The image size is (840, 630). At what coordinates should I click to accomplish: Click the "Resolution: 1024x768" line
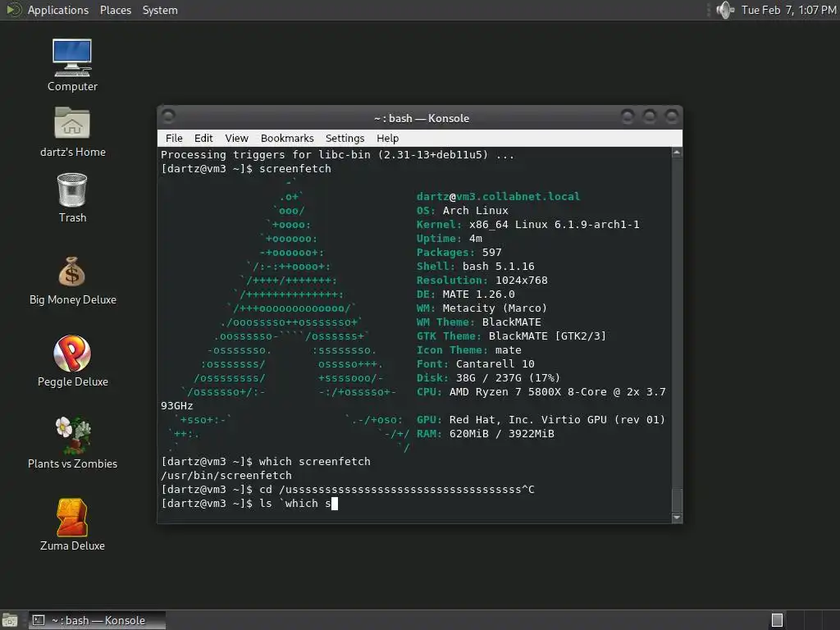coord(482,281)
